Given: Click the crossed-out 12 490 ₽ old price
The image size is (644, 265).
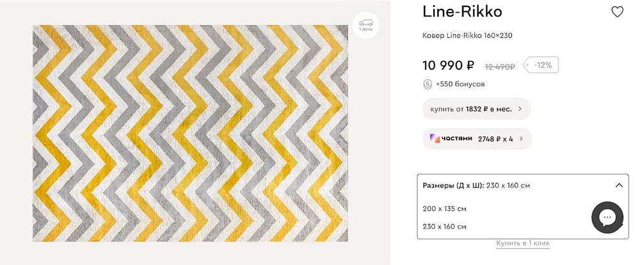Looking at the screenshot, I should pos(499,65).
